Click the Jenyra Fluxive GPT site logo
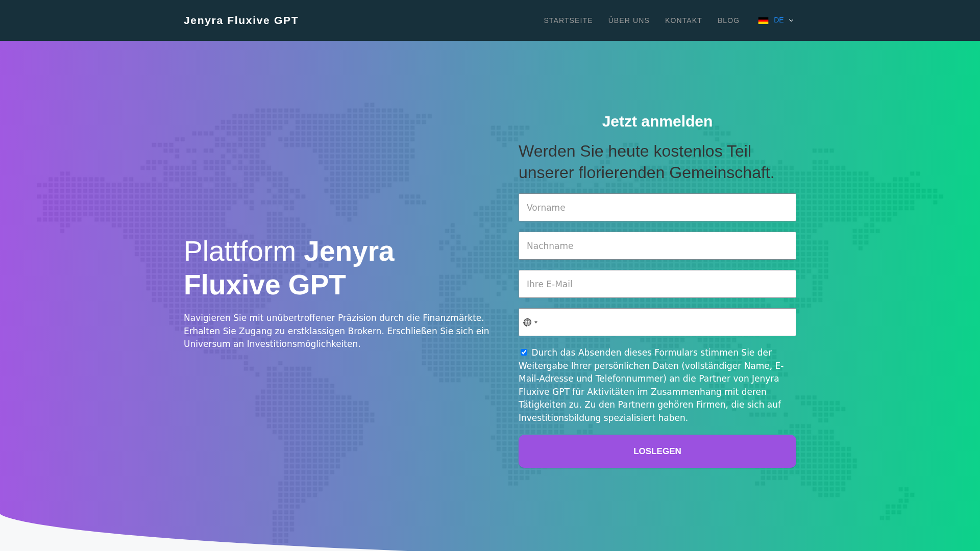Viewport: 980px width, 551px height. tap(241, 20)
